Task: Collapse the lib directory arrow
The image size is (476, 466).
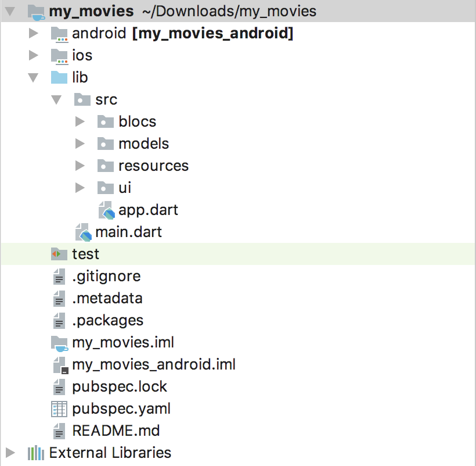Action: tap(33, 77)
